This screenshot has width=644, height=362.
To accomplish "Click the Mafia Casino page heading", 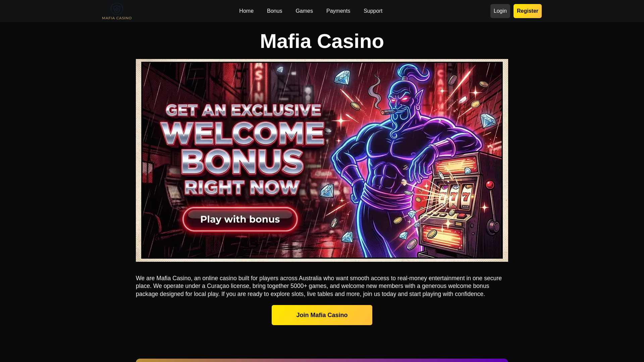I will click(322, 41).
